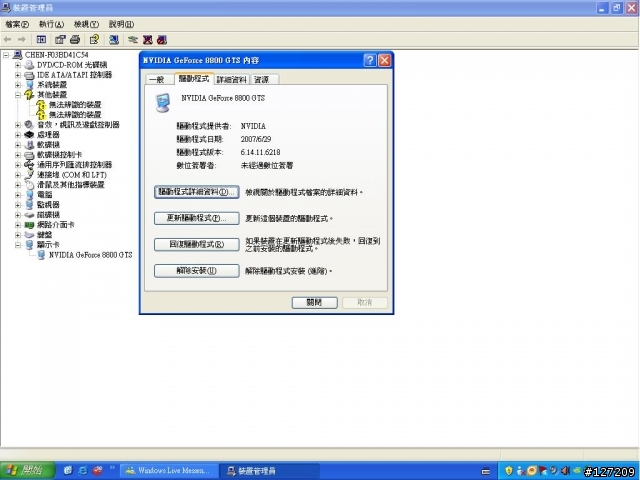
Task: Open the 開始 Start menu
Action: tap(27, 471)
